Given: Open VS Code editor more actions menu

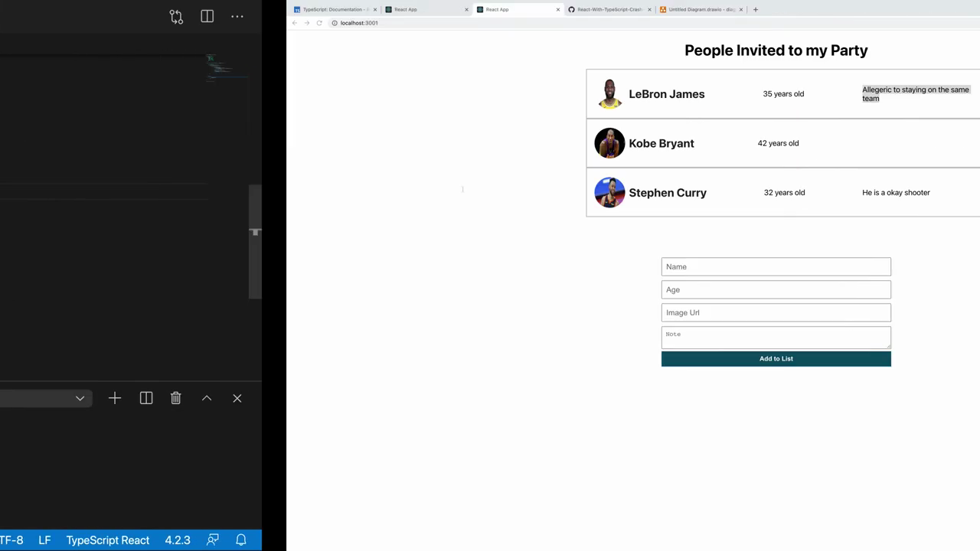Looking at the screenshot, I should [x=237, y=16].
